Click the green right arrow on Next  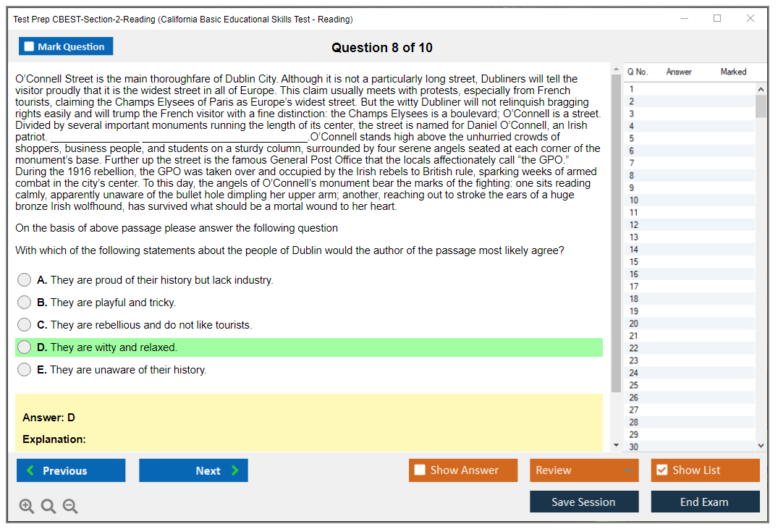[x=234, y=470]
